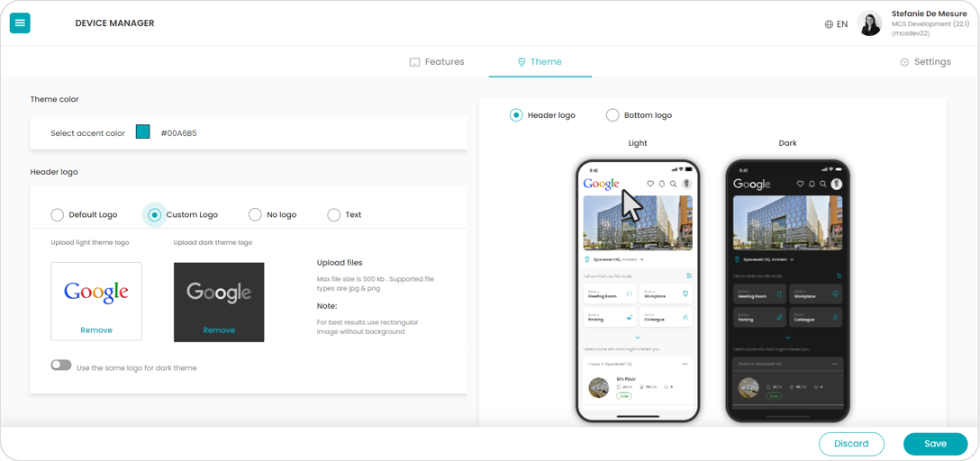Click the building photo in Dark preview
Screen dimensions: 980x461
coord(787,222)
